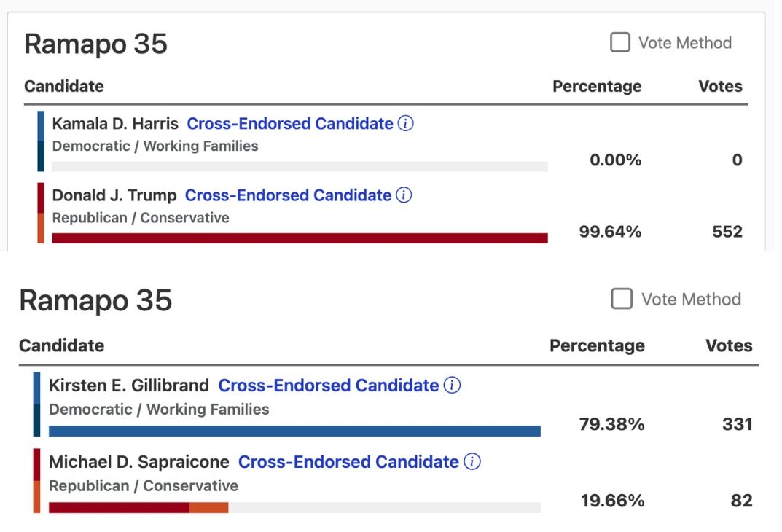Open info icon for Kirsten Gillibrand
This screenshot has width=782, height=532.
(x=452, y=386)
